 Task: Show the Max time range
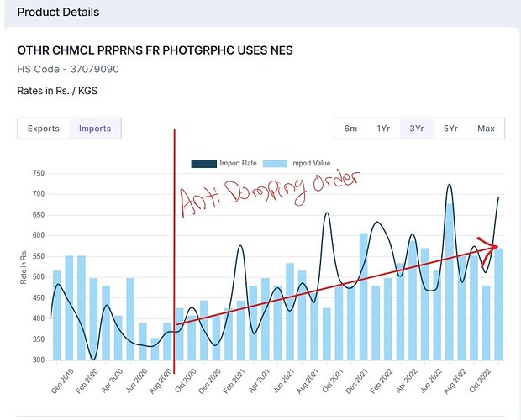click(x=486, y=129)
